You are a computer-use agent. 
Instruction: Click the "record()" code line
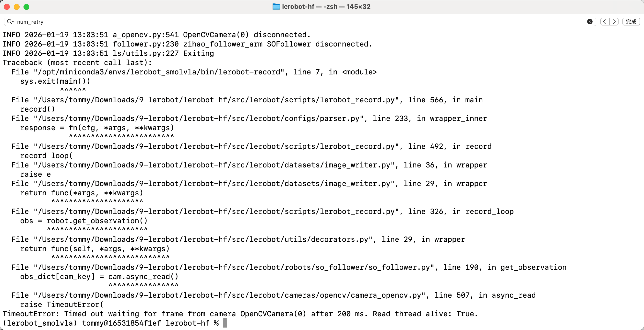click(37, 109)
